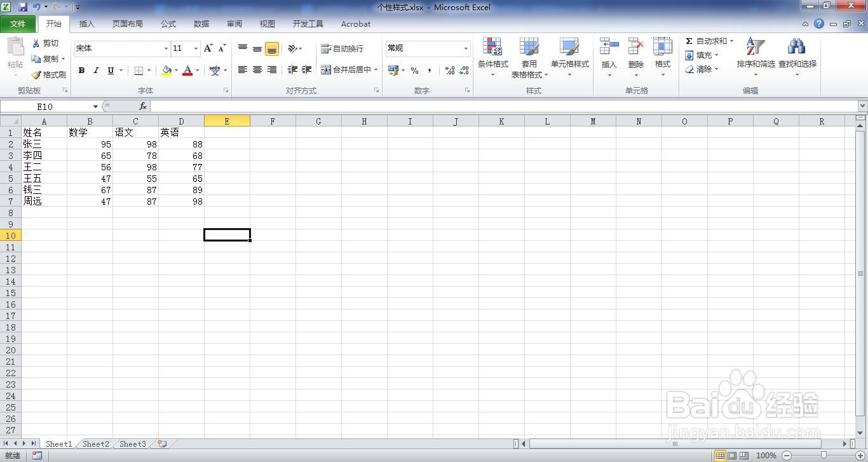Image resolution: width=868 pixels, height=462 pixels.
Task: Click the Fill (填充) button
Action: pos(702,55)
